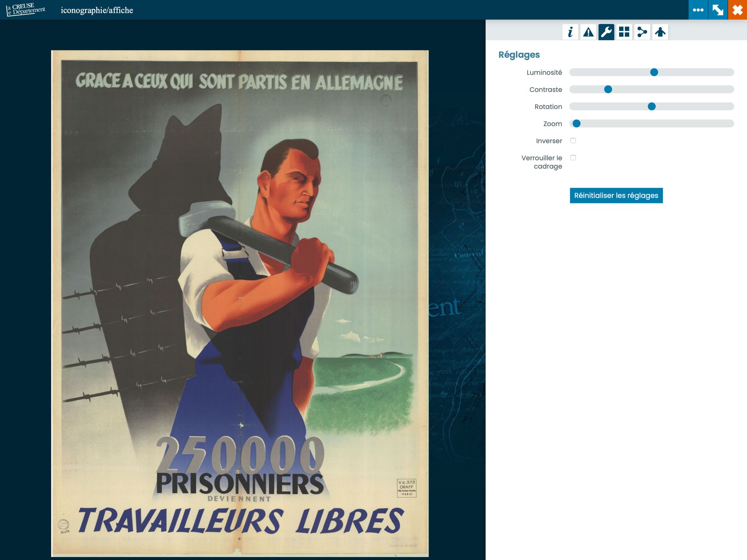Select the wrench settings tab

click(606, 32)
